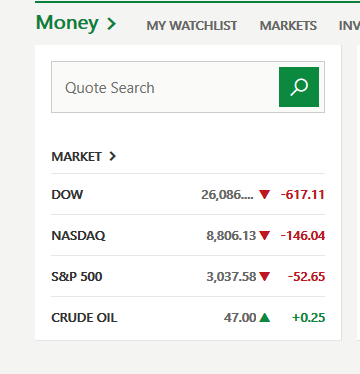Click the S&P 500 price 3,037.58

231,277
